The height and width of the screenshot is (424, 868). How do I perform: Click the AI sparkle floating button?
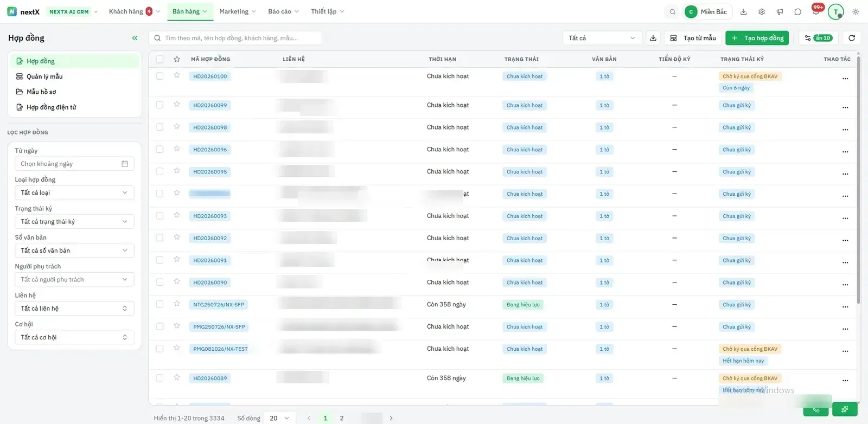click(845, 409)
